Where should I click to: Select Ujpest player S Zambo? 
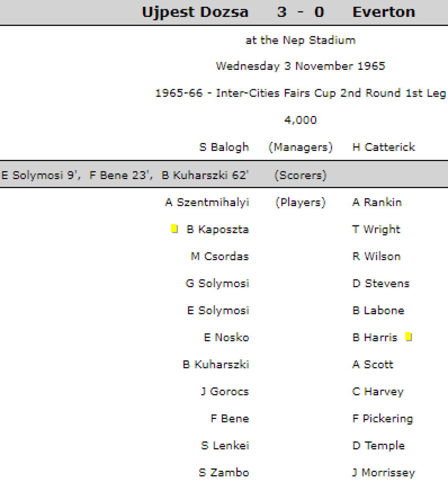pyautogui.click(x=224, y=473)
